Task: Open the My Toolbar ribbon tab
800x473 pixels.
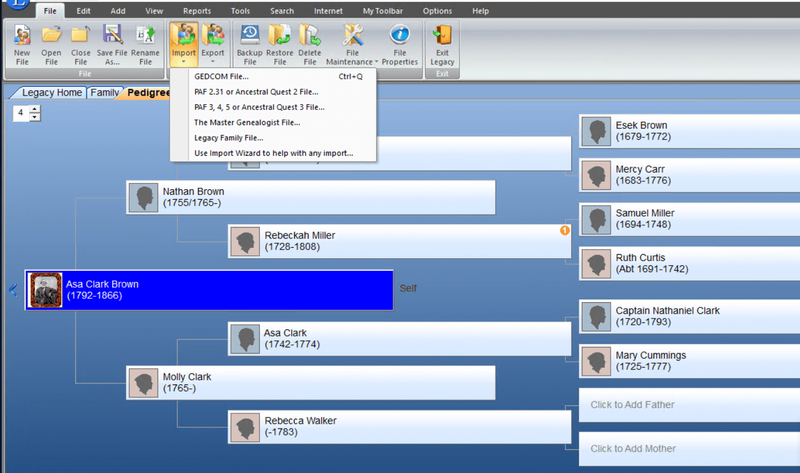Action: point(383,11)
